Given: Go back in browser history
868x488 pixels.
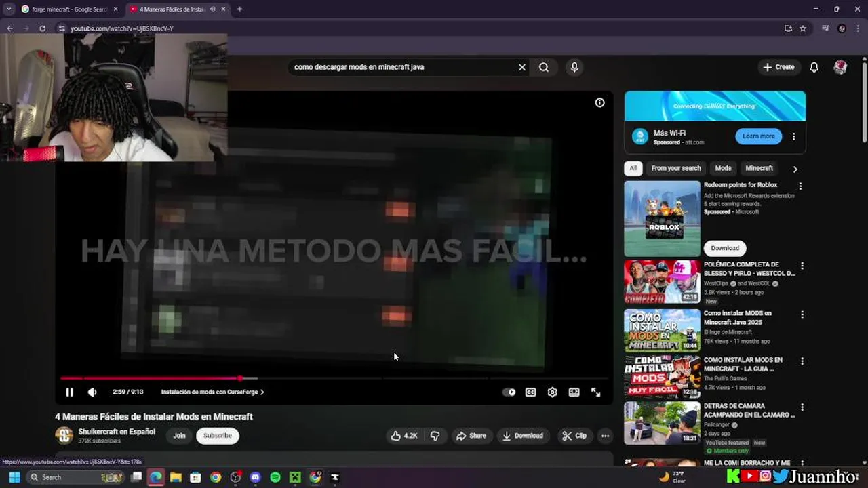Looking at the screenshot, I should click(x=10, y=28).
